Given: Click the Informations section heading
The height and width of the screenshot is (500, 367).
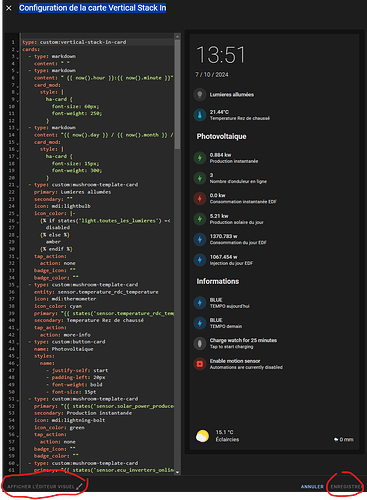Looking at the screenshot, I should [x=218, y=281].
